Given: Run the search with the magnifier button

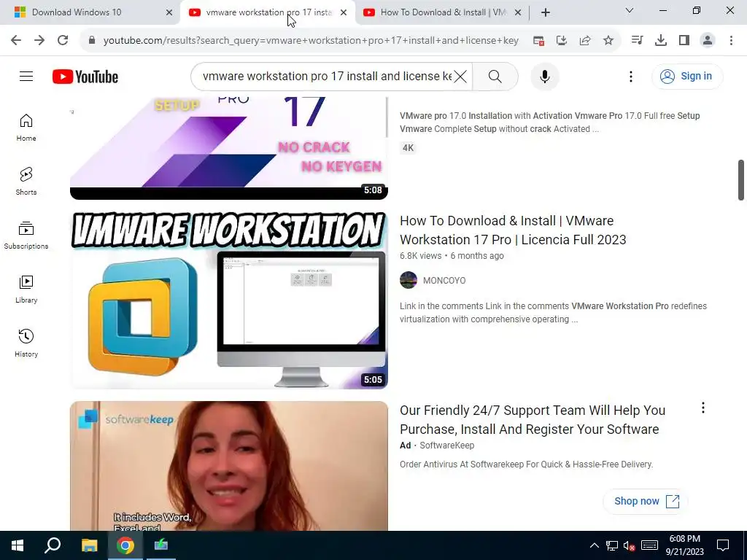Looking at the screenshot, I should [495, 76].
